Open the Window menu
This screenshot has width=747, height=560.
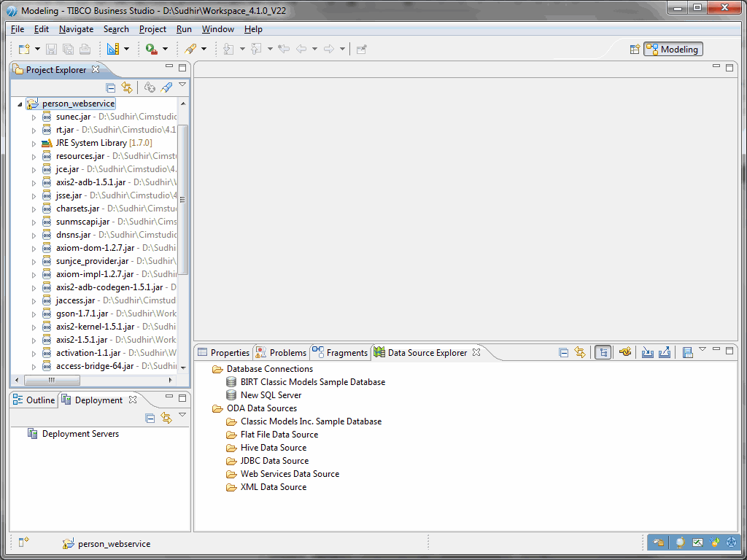click(x=217, y=29)
